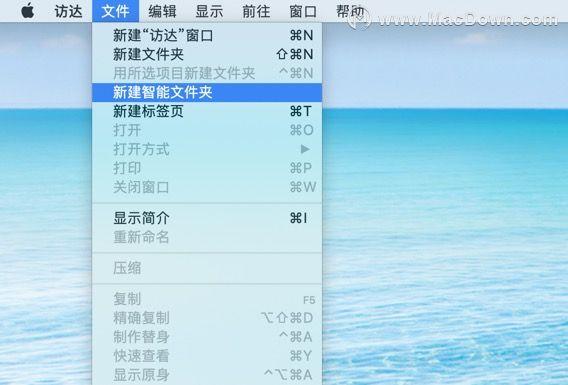The height and width of the screenshot is (385, 568).
Task: Close the open 文件 menu
Action: [x=116, y=11]
